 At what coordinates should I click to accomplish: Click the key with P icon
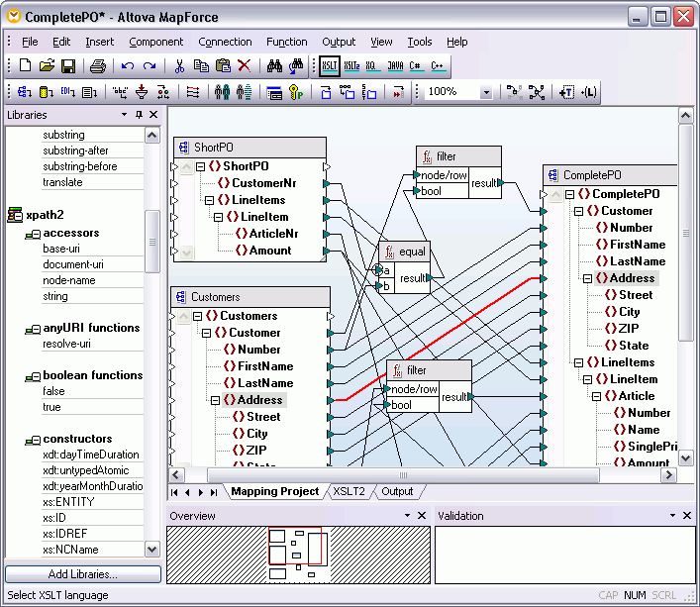296,92
